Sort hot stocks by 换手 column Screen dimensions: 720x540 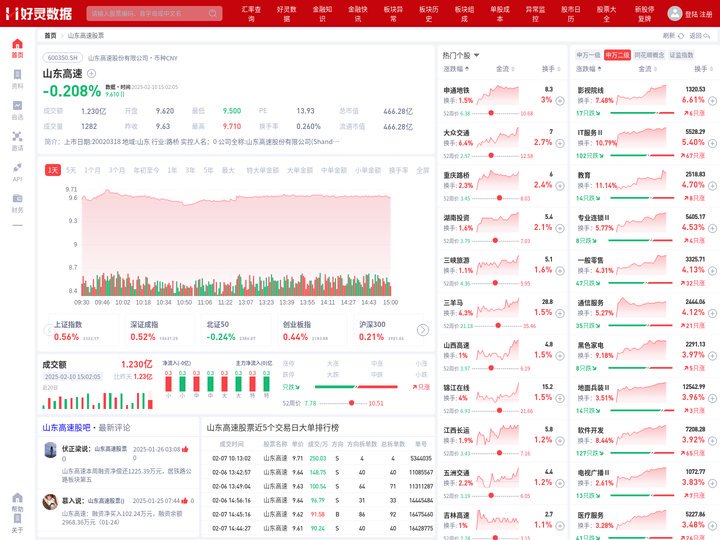551,69
